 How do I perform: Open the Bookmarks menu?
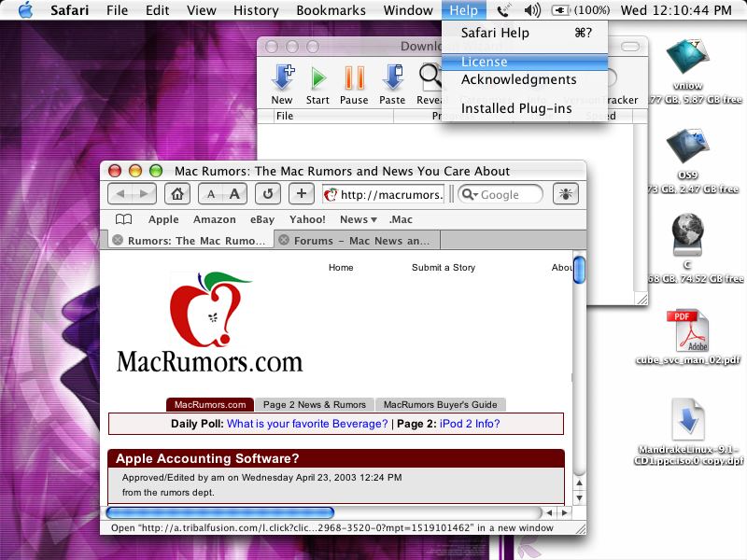click(331, 10)
